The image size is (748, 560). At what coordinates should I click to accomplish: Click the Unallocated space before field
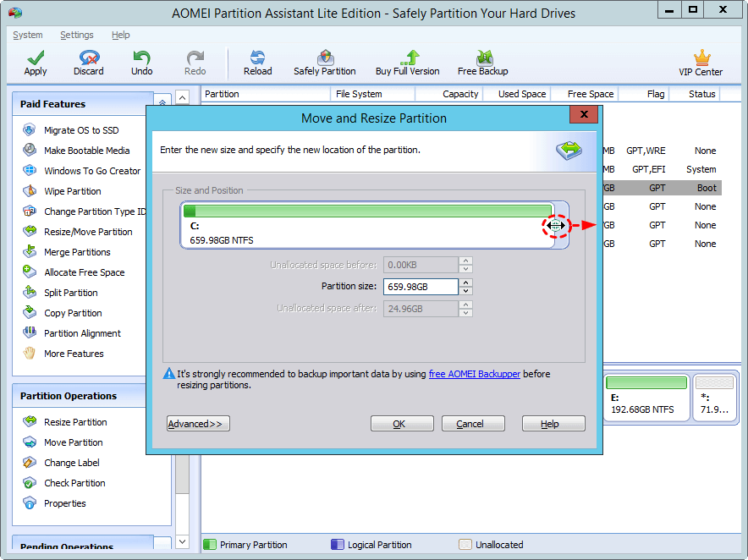[421, 265]
